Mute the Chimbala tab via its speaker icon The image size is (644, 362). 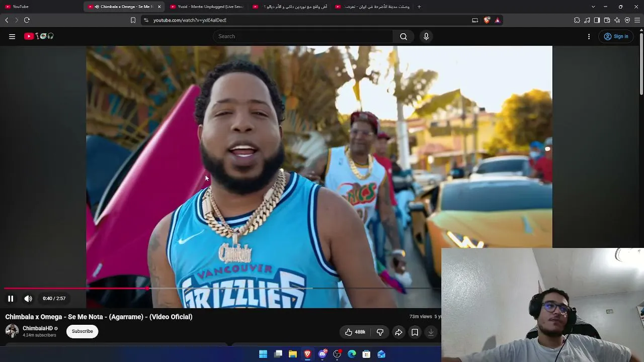pyautogui.click(x=97, y=7)
